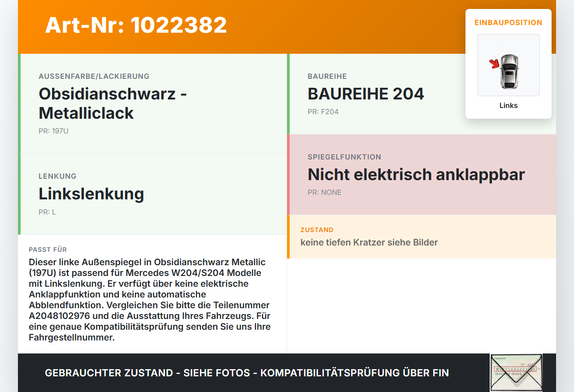
Task: Click the green AUSSENFARBE accent bar
Action: [18, 103]
